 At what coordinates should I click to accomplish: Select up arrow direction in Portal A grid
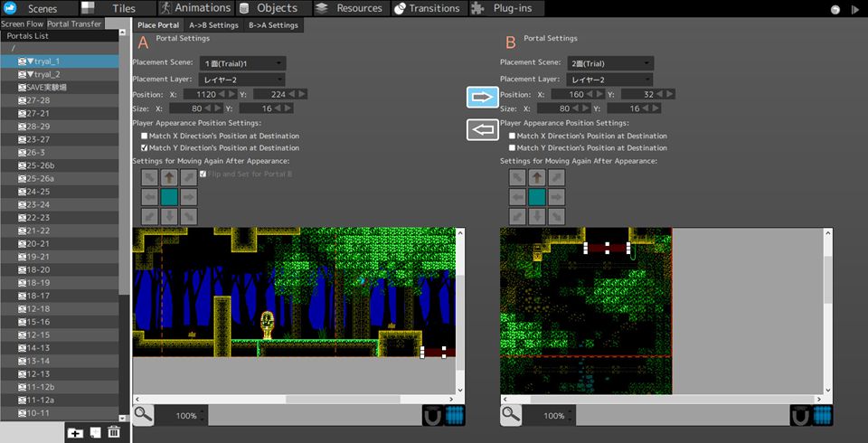click(x=169, y=178)
